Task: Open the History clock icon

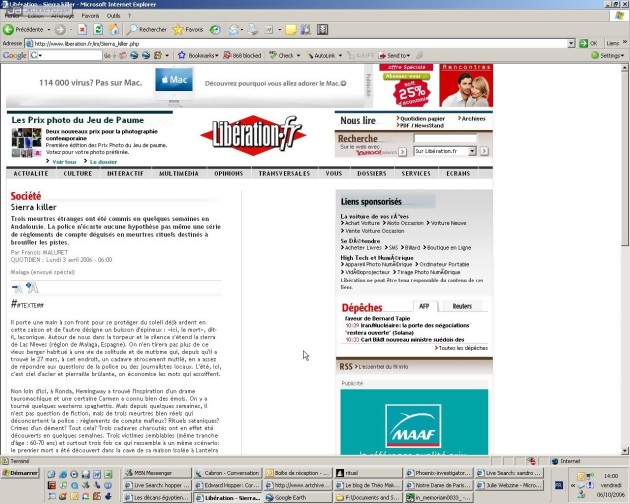Action: (x=215, y=29)
